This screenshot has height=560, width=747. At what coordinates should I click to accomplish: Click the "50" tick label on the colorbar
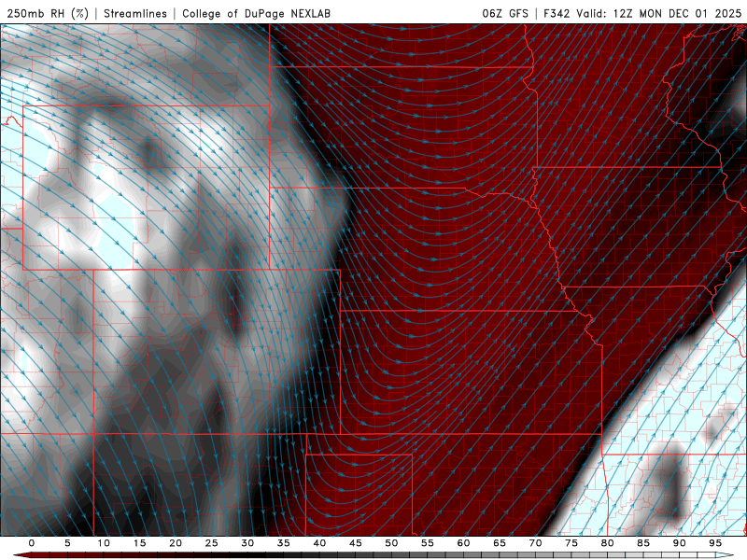click(391, 543)
